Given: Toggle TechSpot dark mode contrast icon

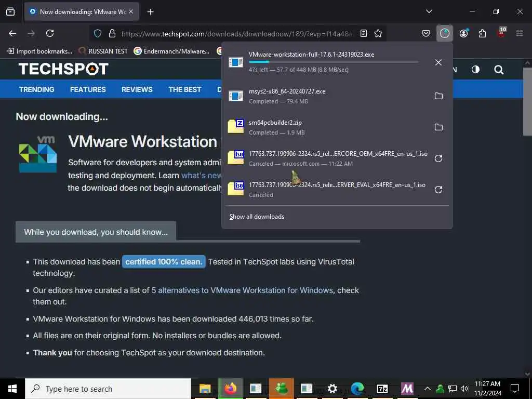Looking at the screenshot, I should (x=475, y=70).
